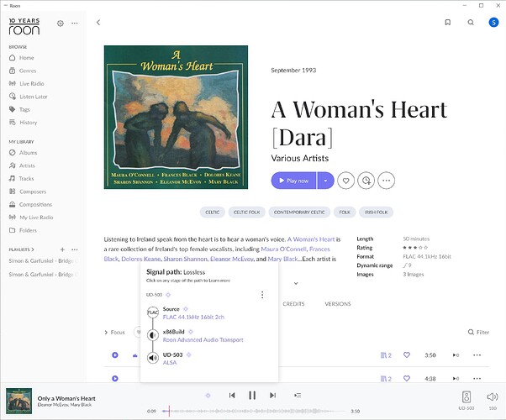Screen dimensions: 506x420
Task: Click the Roon Advanced Audio Transport link
Action: (203, 339)
